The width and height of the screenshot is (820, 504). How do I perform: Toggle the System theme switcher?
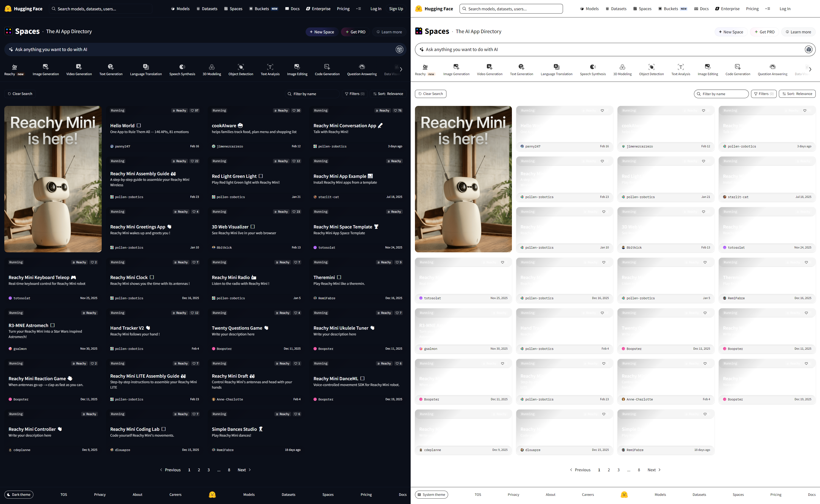pyautogui.click(x=431, y=495)
